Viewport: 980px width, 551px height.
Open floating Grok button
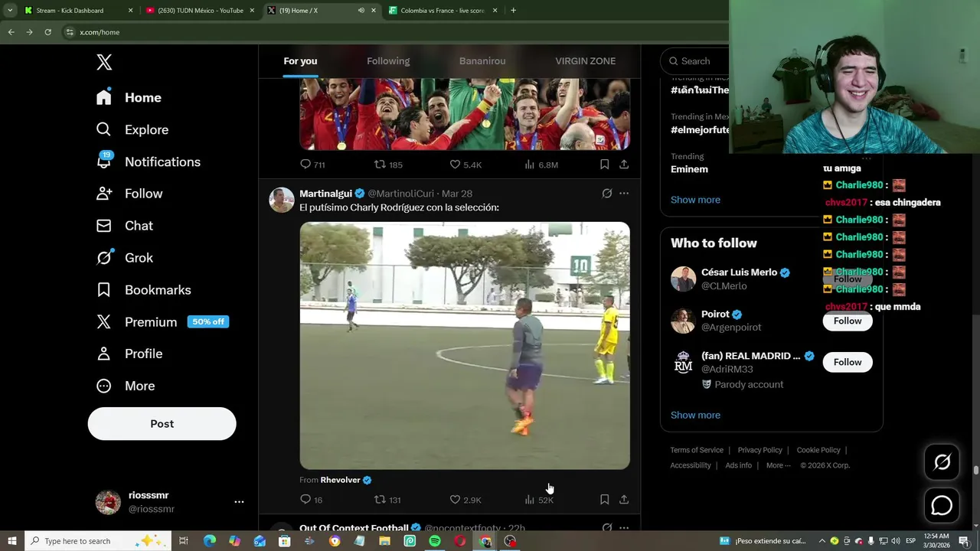click(942, 462)
